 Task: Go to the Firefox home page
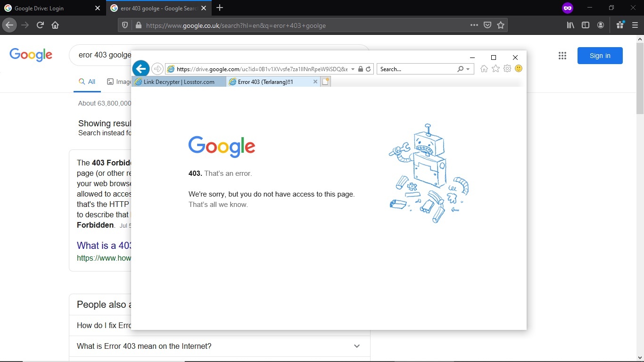point(55,25)
